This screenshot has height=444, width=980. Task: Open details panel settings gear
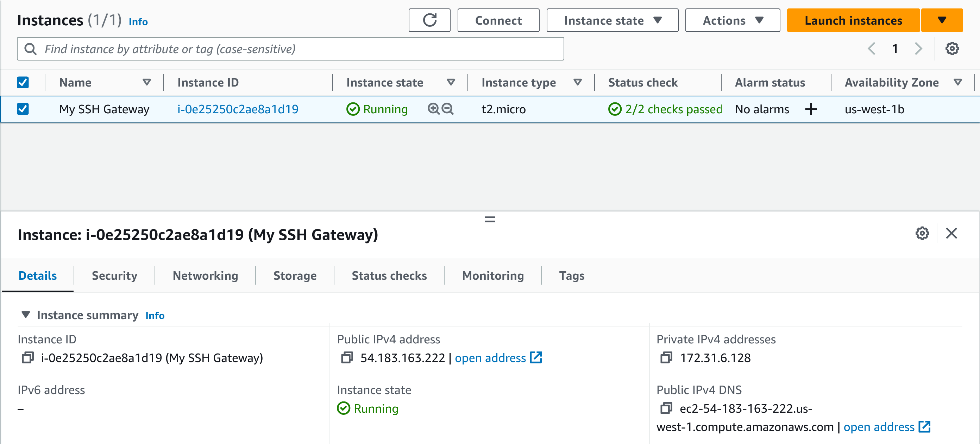pos(922,233)
